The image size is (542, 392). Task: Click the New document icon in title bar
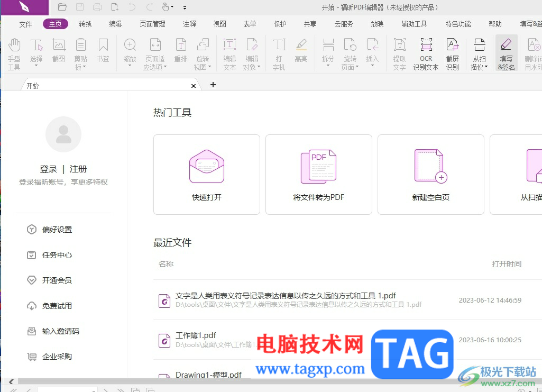115,7
